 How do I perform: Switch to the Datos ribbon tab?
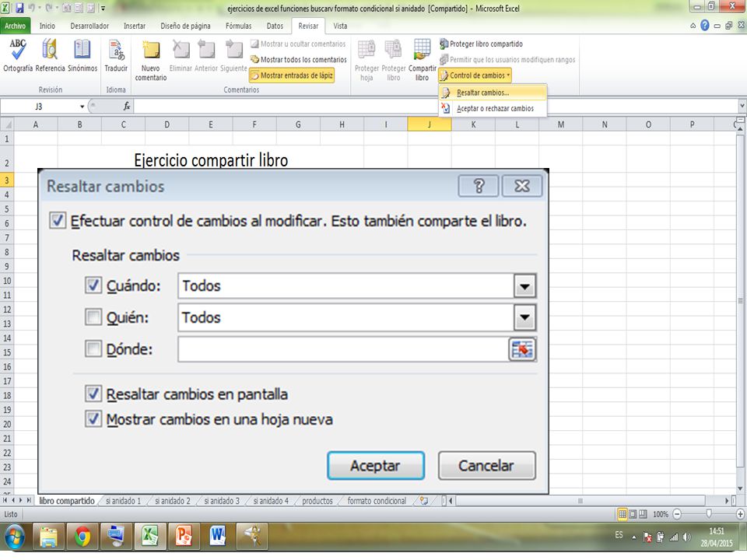[275, 26]
